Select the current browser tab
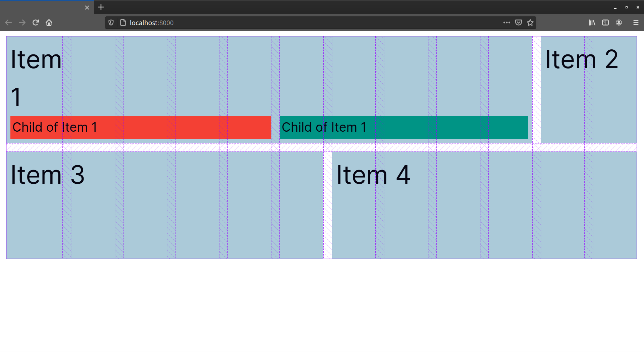The width and height of the screenshot is (644, 352). pos(44,7)
